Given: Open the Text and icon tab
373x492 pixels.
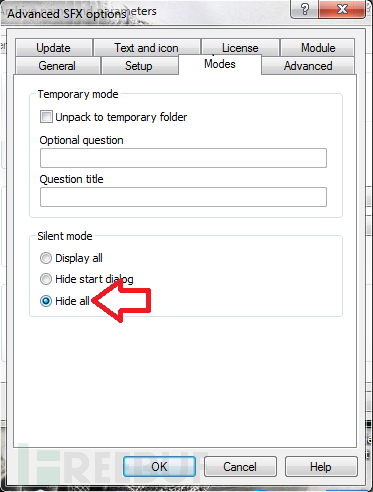Looking at the screenshot, I should [x=147, y=48].
